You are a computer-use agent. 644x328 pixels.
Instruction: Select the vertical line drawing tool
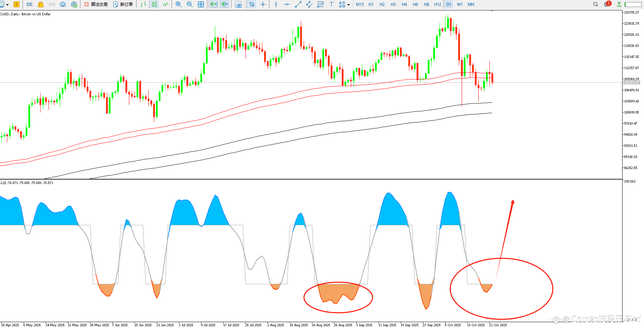tap(276, 5)
